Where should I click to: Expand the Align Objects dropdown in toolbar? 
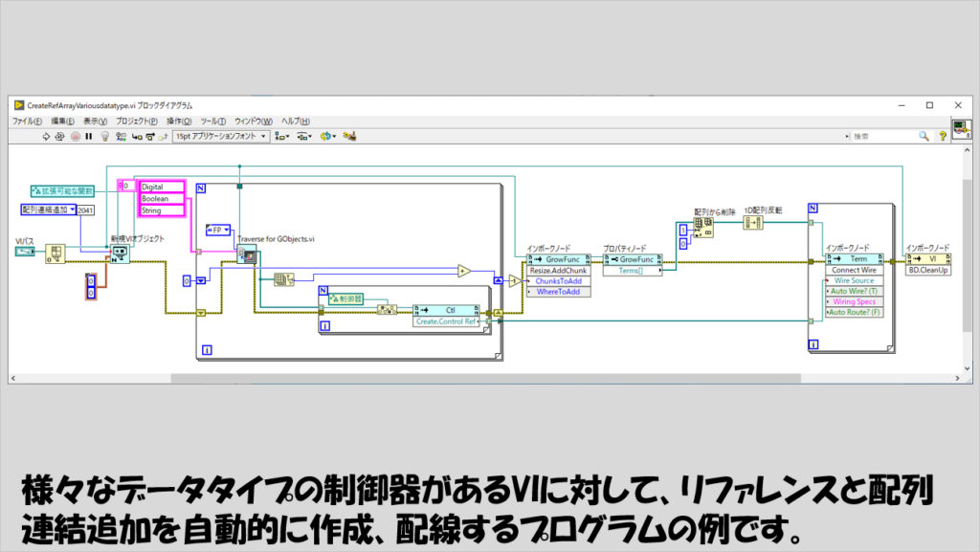[283, 137]
